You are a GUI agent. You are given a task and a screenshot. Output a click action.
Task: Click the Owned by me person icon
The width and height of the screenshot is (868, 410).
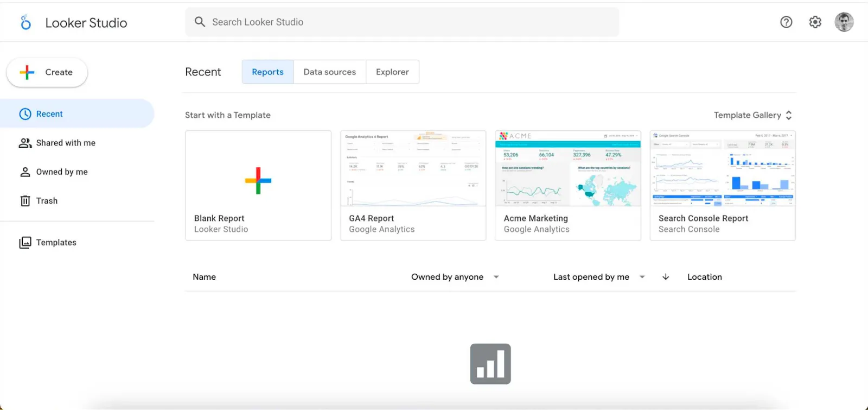click(x=25, y=172)
